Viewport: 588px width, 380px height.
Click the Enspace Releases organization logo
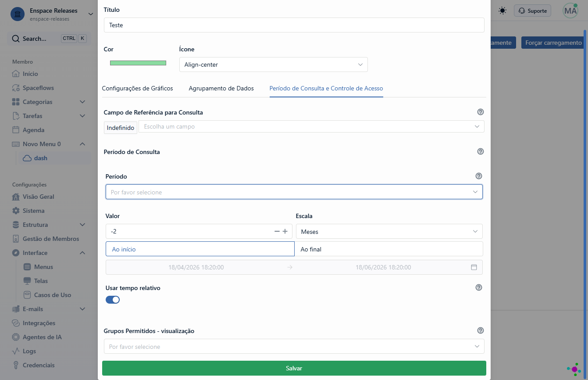(17, 14)
